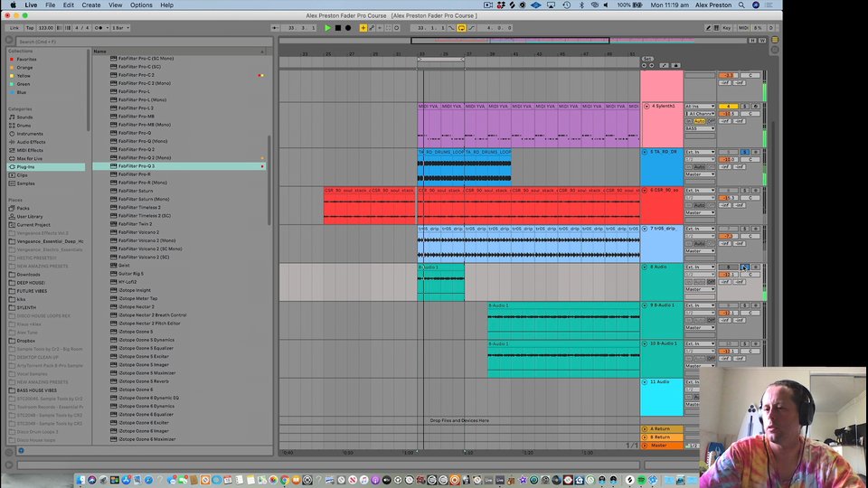
Task: Toggle the MIDI map mode button
Action: (743, 28)
